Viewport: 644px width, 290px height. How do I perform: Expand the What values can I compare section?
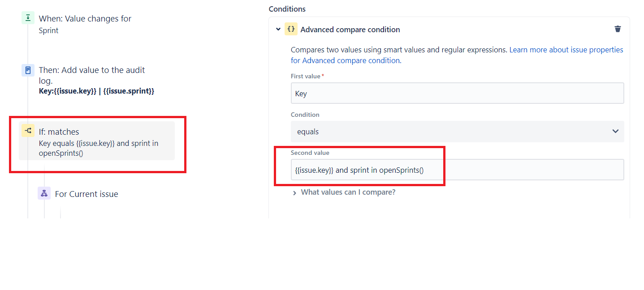348,192
